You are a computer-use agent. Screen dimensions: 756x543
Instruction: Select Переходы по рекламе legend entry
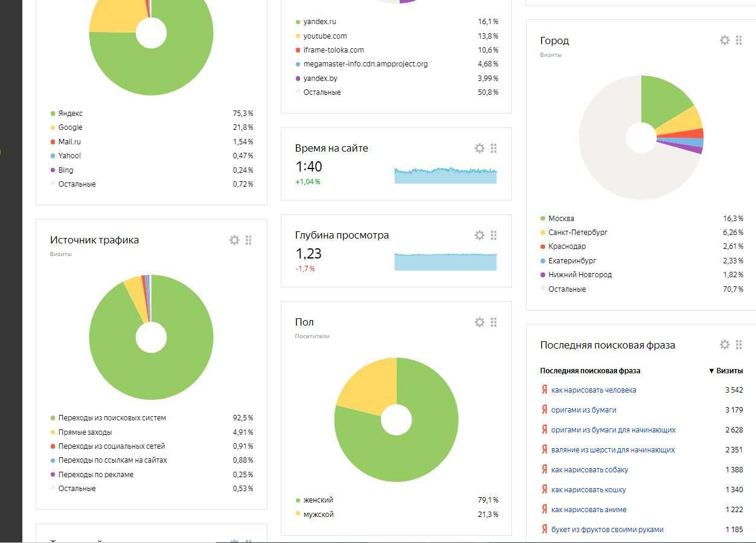coord(95,475)
